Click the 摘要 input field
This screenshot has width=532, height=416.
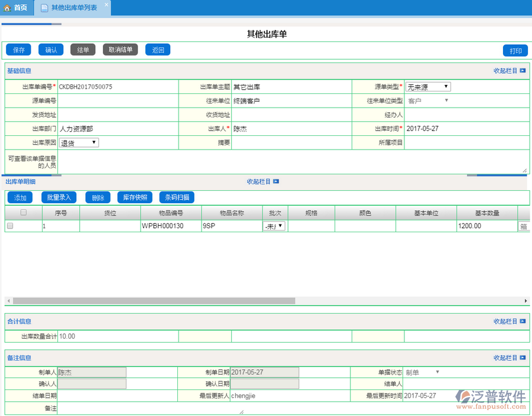(291, 142)
